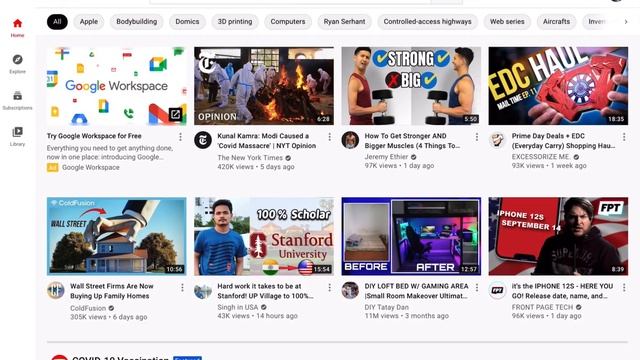640x360 pixels.
Task: Visit Jeremy Ethier channel name
Action: 386,157
